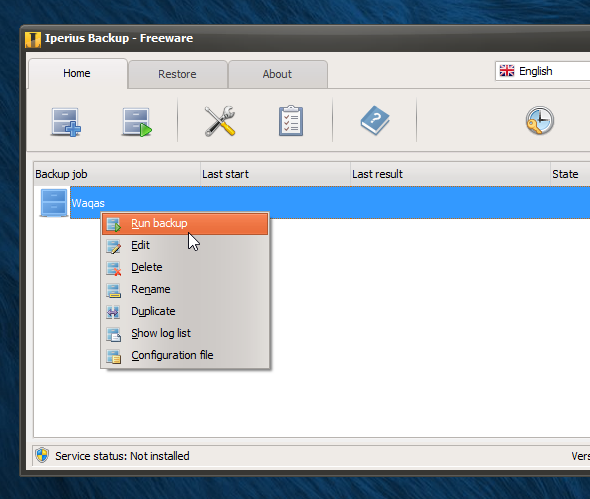Click the Configuration file menu icon
The height and width of the screenshot is (499, 590).
pos(113,356)
